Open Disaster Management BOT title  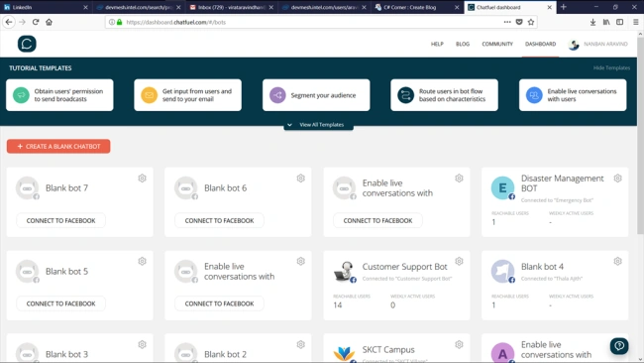[x=563, y=183]
